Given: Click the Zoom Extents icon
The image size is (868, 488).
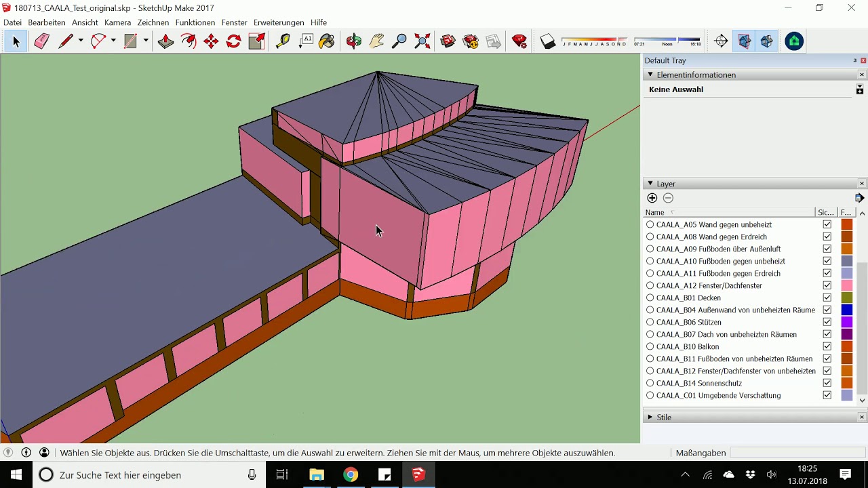Looking at the screenshot, I should tap(422, 42).
